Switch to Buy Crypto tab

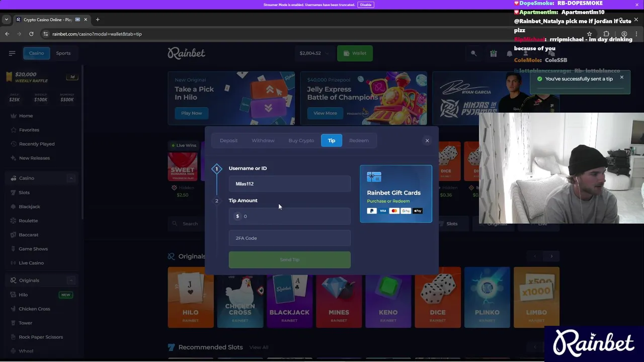(301, 141)
